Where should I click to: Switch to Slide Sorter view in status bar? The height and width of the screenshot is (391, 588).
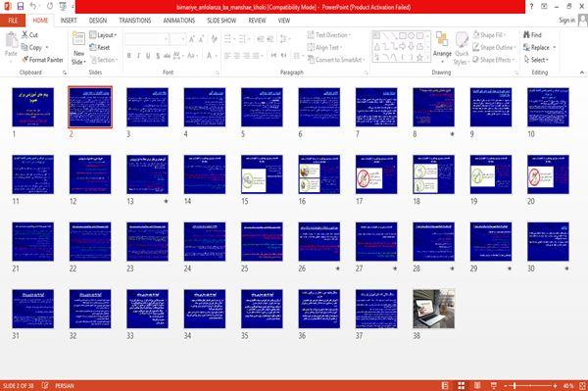point(462,385)
